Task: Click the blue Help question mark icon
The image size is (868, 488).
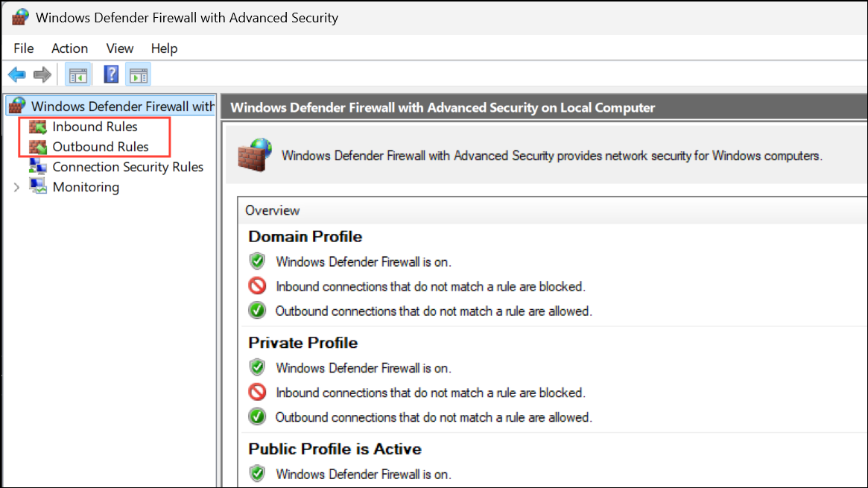Action: coord(111,75)
